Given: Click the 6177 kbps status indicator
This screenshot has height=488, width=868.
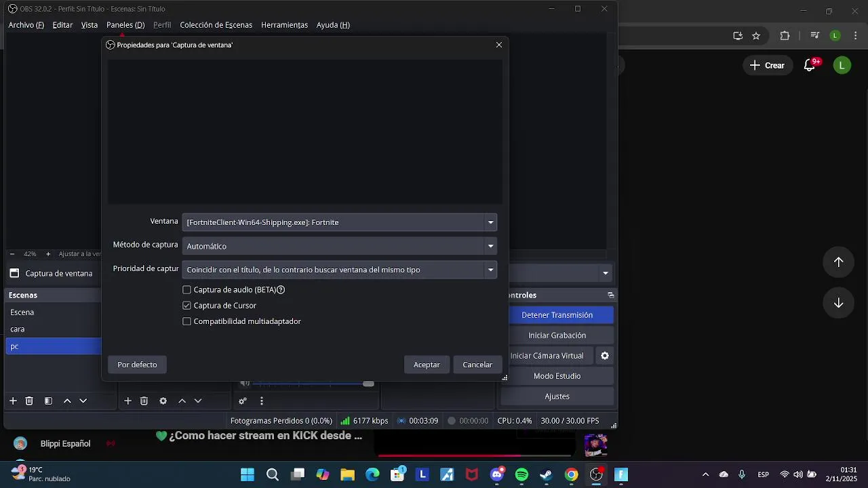Looking at the screenshot, I should [365, 421].
